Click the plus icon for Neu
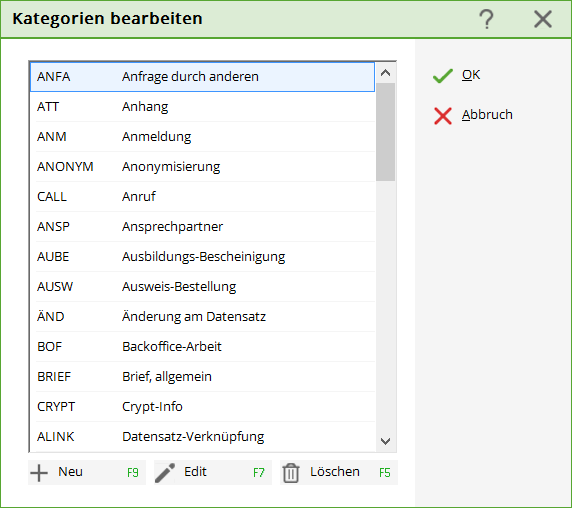The height and width of the screenshot is (508, 572). coord(39,473)
